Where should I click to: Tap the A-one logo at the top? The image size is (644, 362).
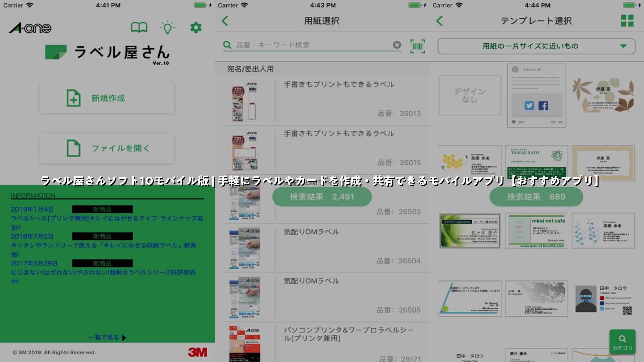tap(30, 28)
